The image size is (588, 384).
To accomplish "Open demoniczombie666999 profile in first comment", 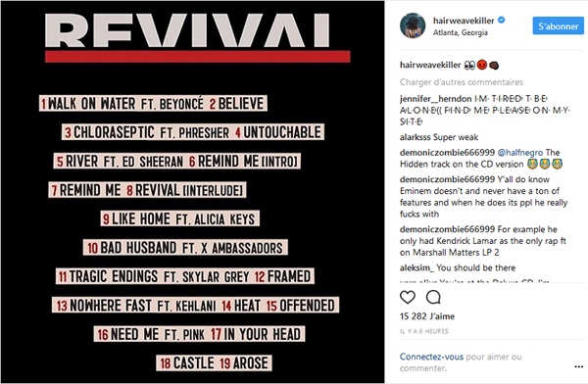I will (x=447, y=153).
